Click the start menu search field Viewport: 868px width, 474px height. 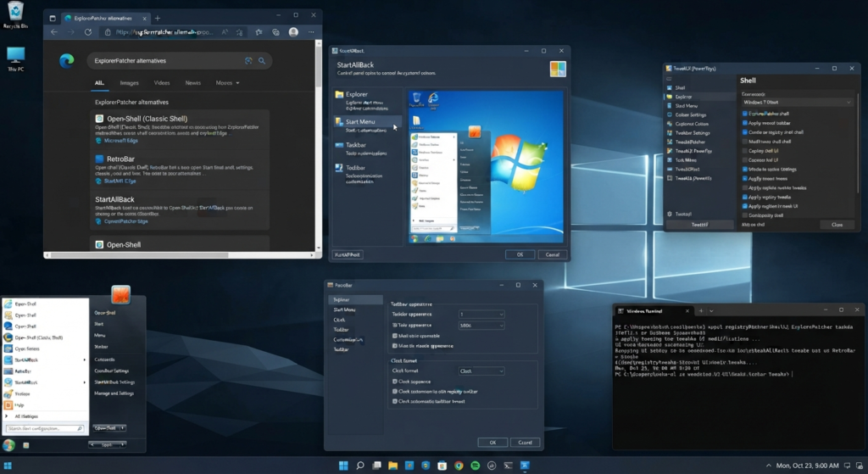[44, 428]
